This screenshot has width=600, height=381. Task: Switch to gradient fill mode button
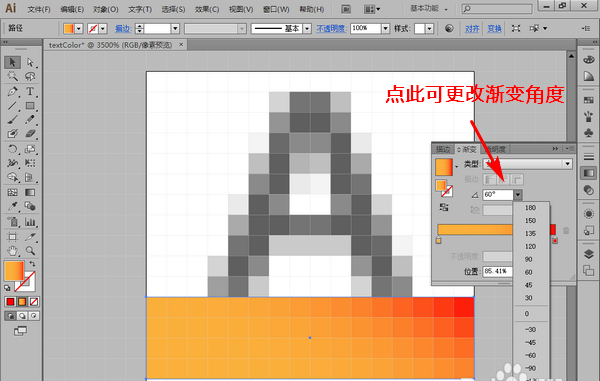22,302
